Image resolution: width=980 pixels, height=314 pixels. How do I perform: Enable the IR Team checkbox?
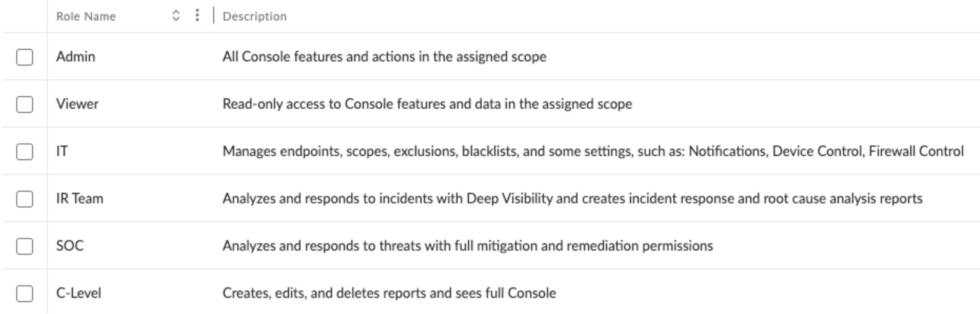(x=24, y=199)
